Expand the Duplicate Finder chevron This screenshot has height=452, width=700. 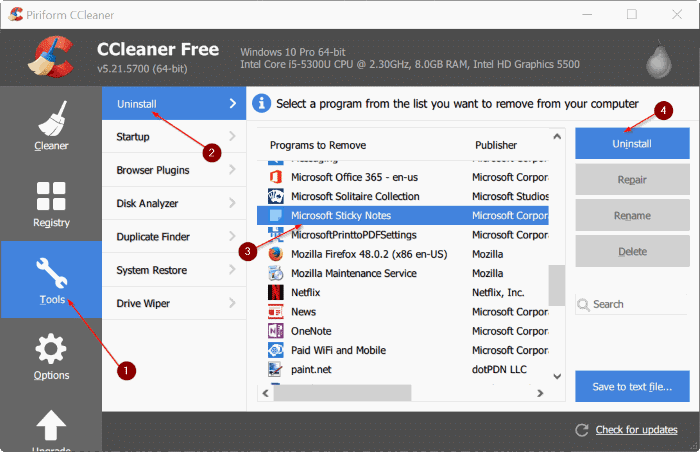[233, 236]
